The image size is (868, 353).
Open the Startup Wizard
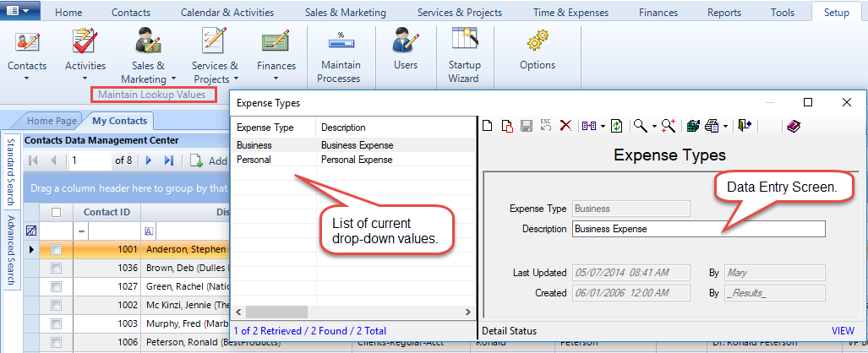[x=463, y=54]
